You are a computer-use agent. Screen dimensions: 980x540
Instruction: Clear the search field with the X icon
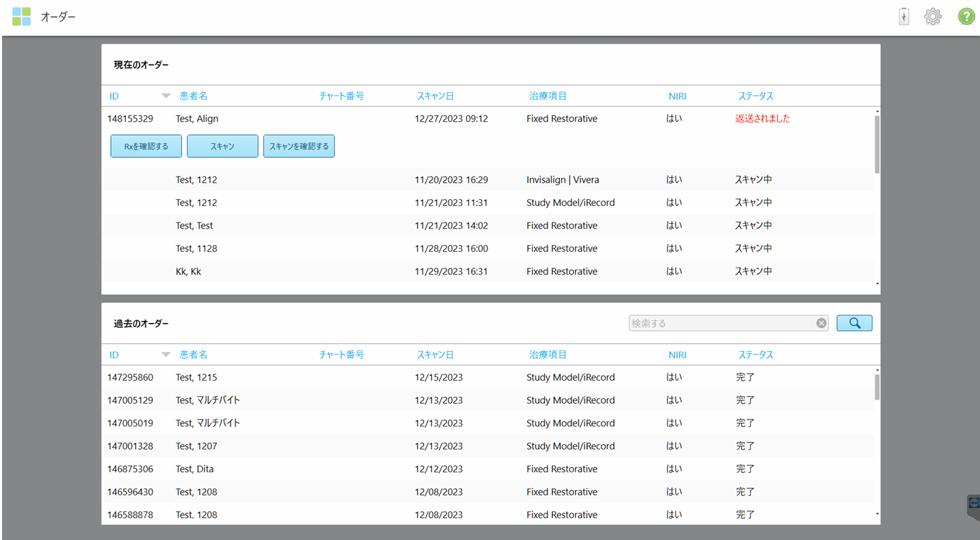pyautogui.click(x=821, y=323)
